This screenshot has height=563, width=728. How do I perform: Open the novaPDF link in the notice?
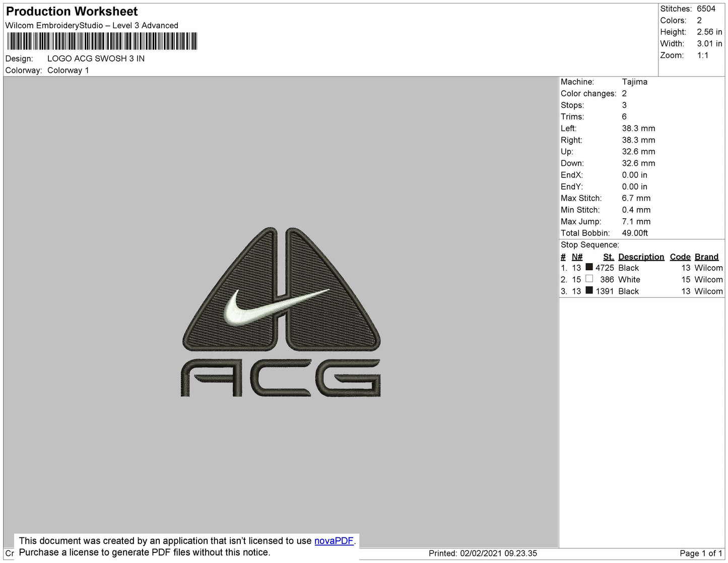click(x=334, y=541)
